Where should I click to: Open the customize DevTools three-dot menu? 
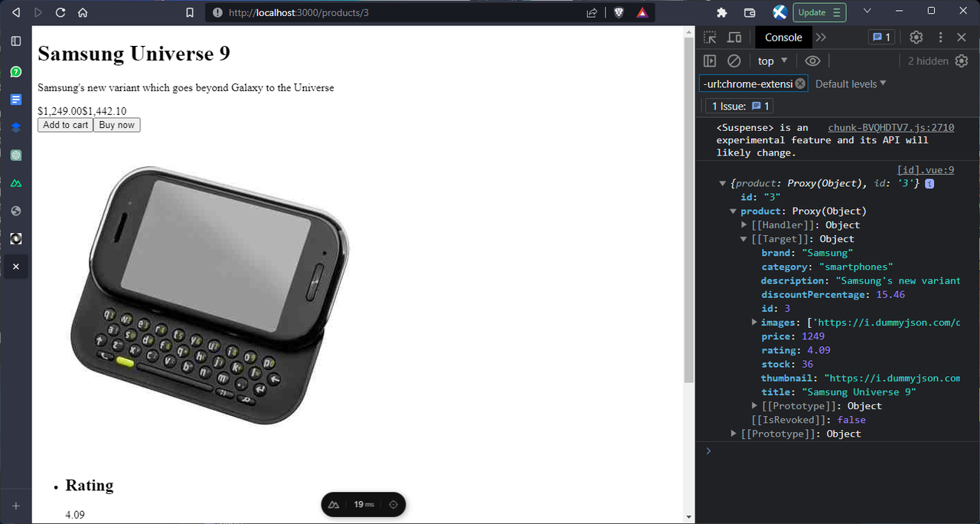(x=939, y=37)
